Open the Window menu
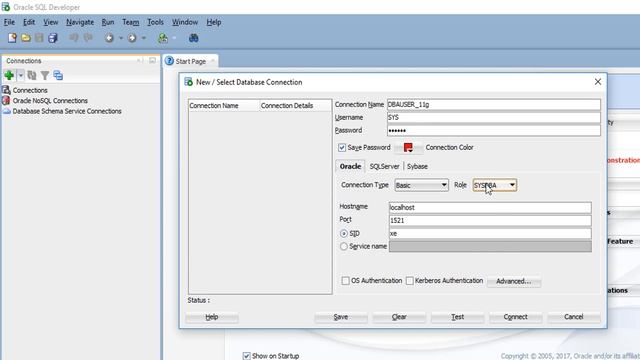The image size is (640, 360). pyautogui.click(x=184, y=22)
